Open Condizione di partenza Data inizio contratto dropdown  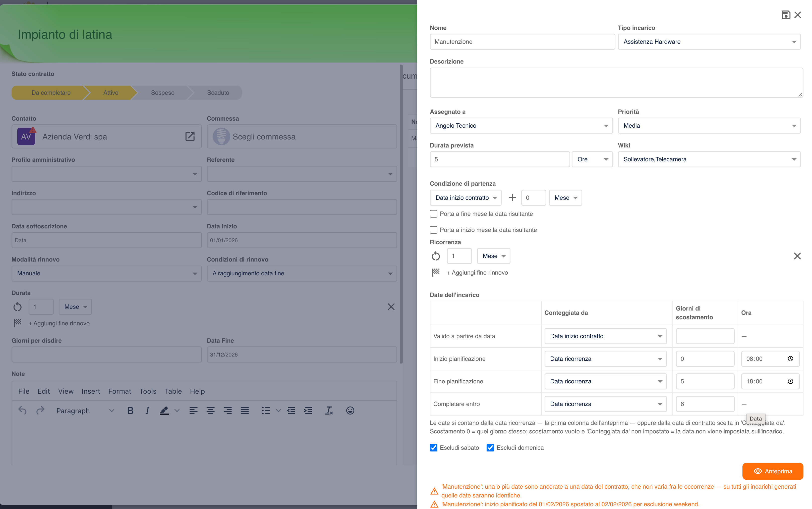click(466, 198)
